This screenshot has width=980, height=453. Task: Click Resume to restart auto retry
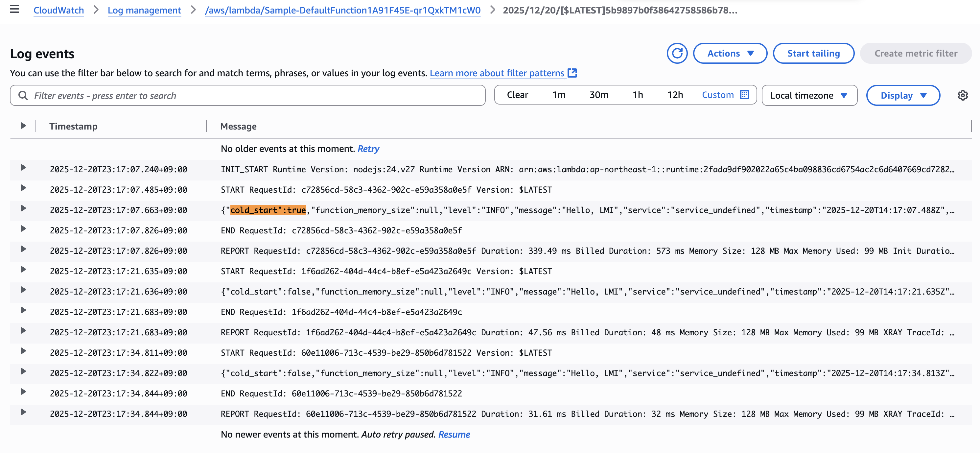454,435
